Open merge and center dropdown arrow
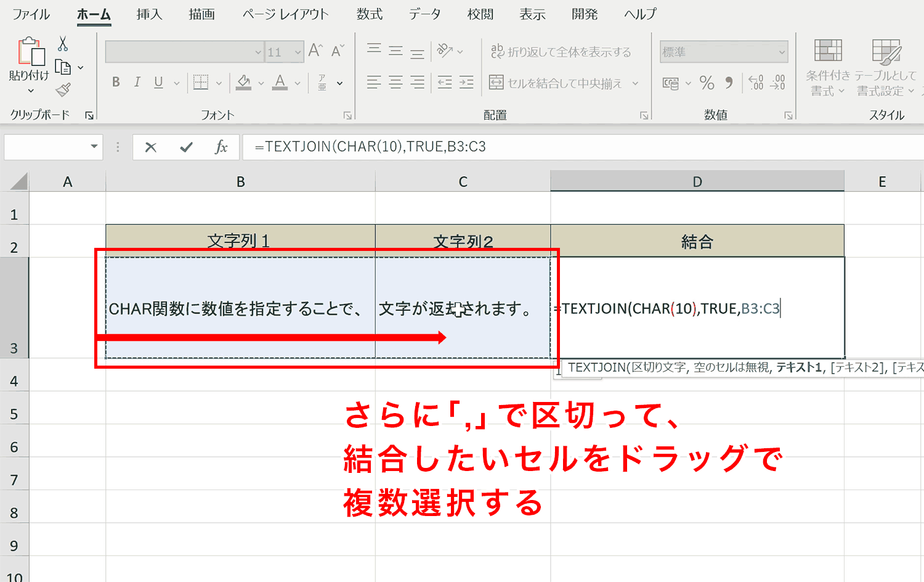This screenshot has width=924, height=582. [x=635, y=83]
